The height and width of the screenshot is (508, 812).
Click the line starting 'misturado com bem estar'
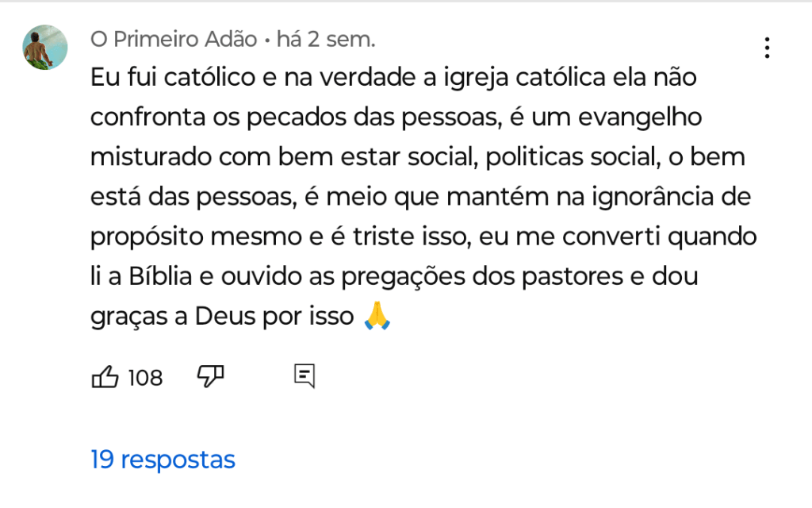point(416,157)
